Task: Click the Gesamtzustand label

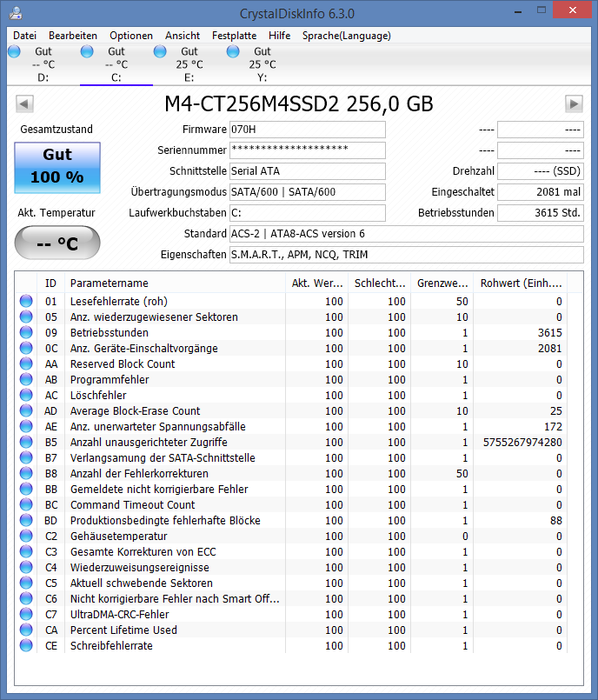Action: click(56, 130)
